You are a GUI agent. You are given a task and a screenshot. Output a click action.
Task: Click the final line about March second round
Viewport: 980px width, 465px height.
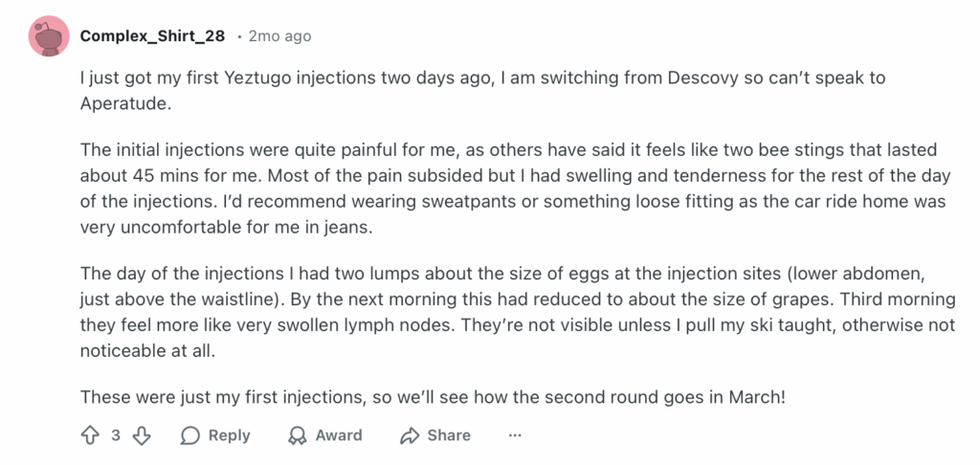point(432,395)
